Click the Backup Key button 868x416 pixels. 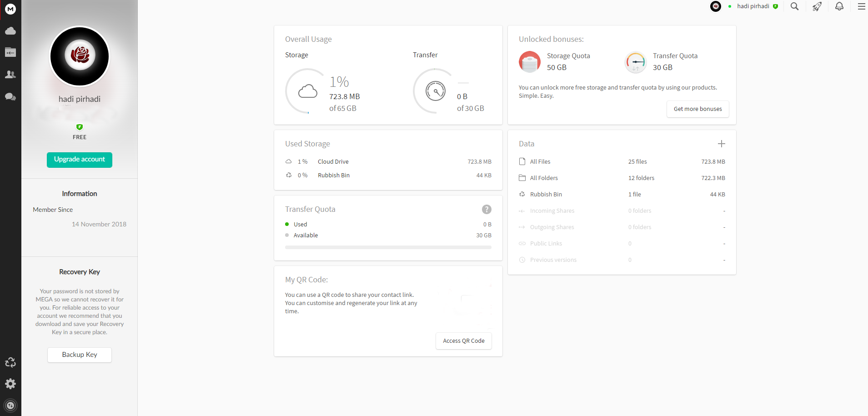click(80, 355)
